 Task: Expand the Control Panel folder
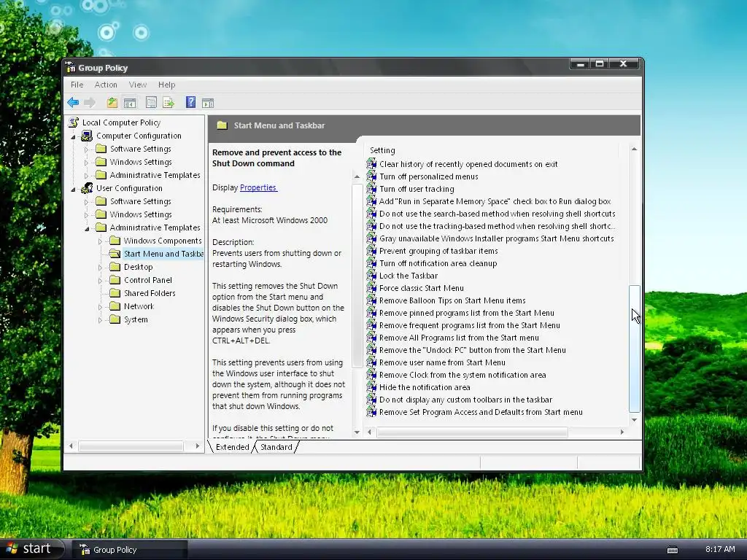point(100,281)
